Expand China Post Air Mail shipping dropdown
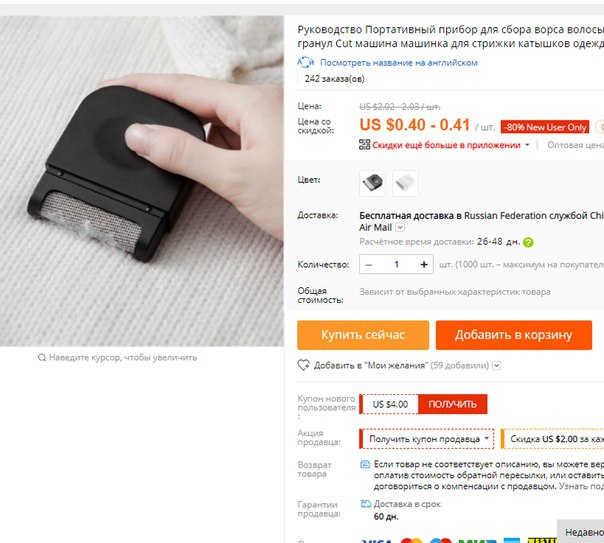This screenshot has height=543, width=604. pos(400,227)
